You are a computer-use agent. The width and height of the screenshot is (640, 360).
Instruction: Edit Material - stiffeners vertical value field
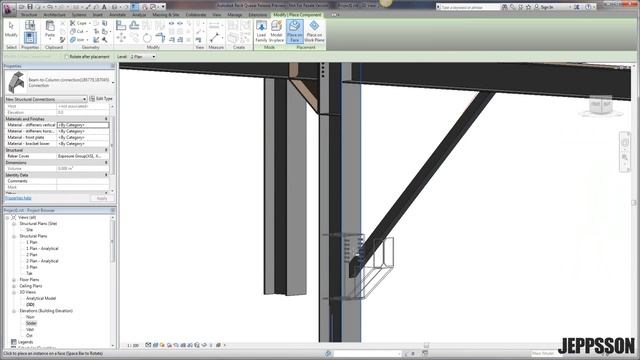pyautogui.click(x=83, y=125)
